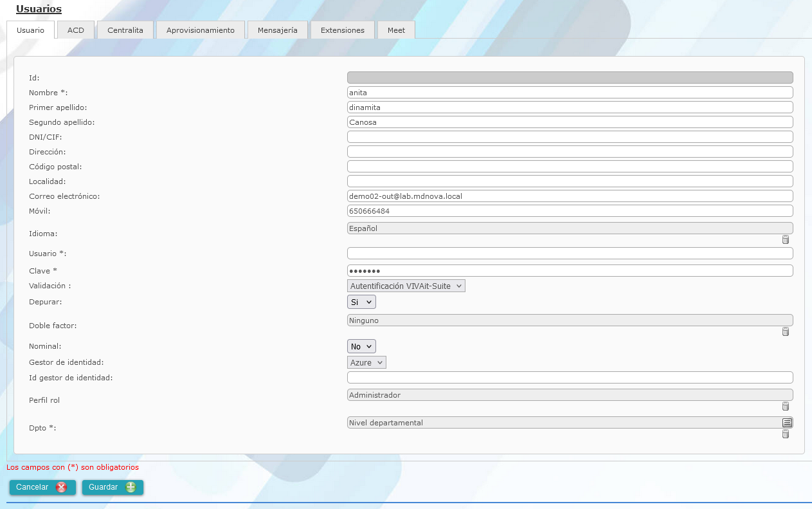Image resolution: width=812 pixels, height=509 pixels.
Task: Click the Primer apellido field
Action: point(570,107)
